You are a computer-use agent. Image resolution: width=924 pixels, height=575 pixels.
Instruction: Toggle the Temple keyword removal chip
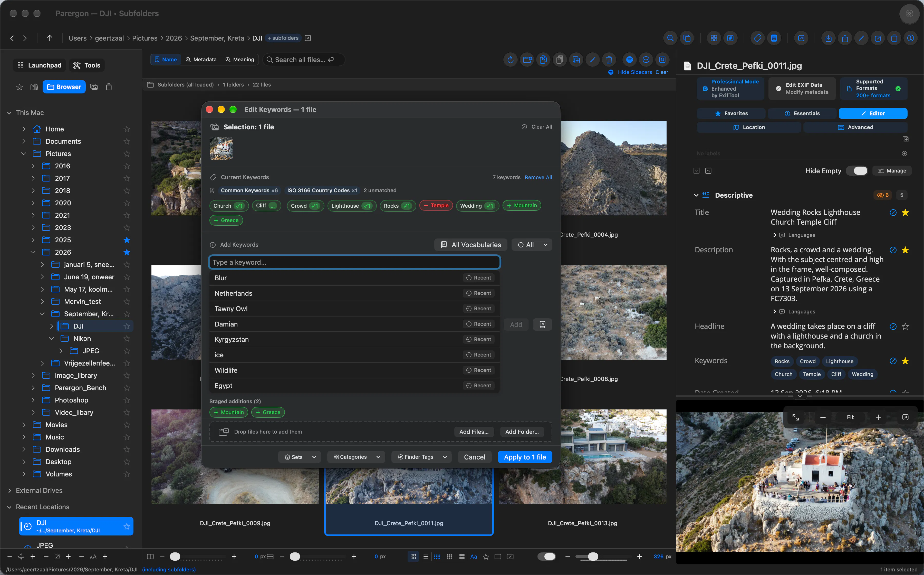tap(436, 206)
